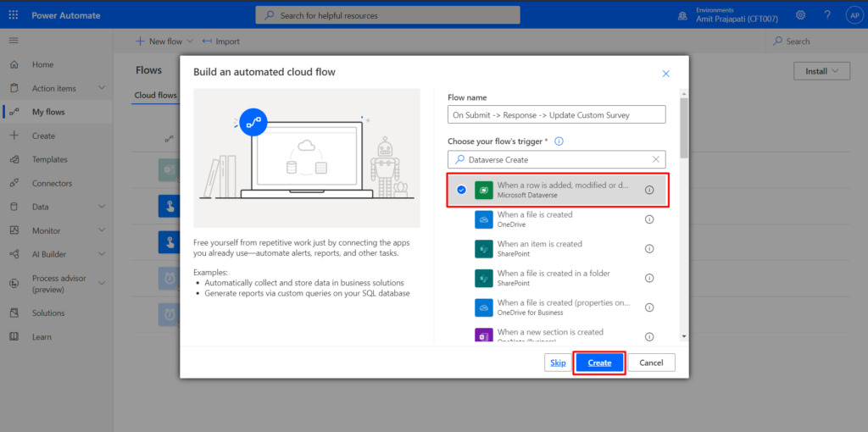The width and height of the screenshot is (868, 432).
Task: Click the Search for helpful resources box
Action: (x=387, y=15)
